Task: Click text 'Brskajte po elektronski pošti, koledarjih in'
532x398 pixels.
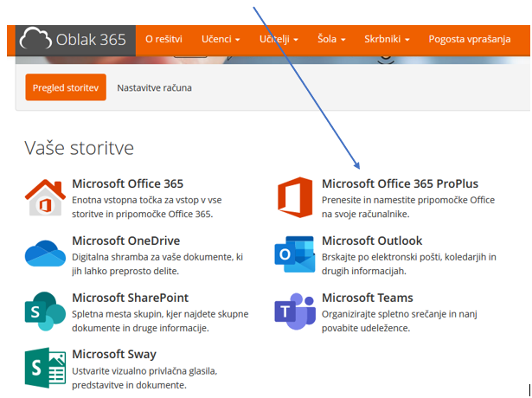Action: (409, 257)
